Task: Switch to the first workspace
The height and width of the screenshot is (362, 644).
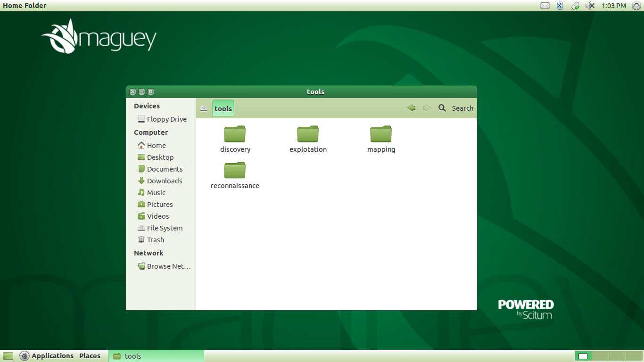Action: pos(583,356)
